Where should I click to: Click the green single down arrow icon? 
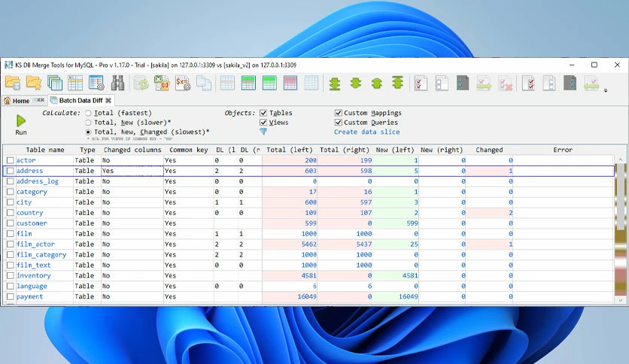356,83
